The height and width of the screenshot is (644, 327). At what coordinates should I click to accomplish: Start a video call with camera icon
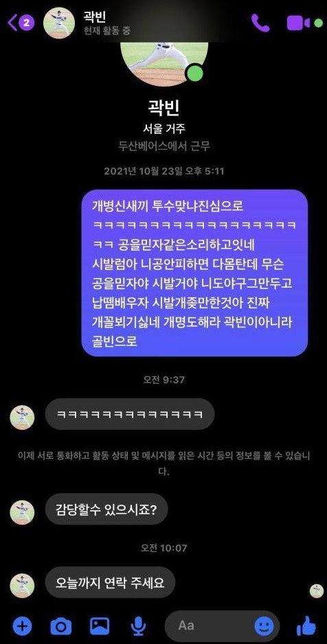click(x=298, y=23)
